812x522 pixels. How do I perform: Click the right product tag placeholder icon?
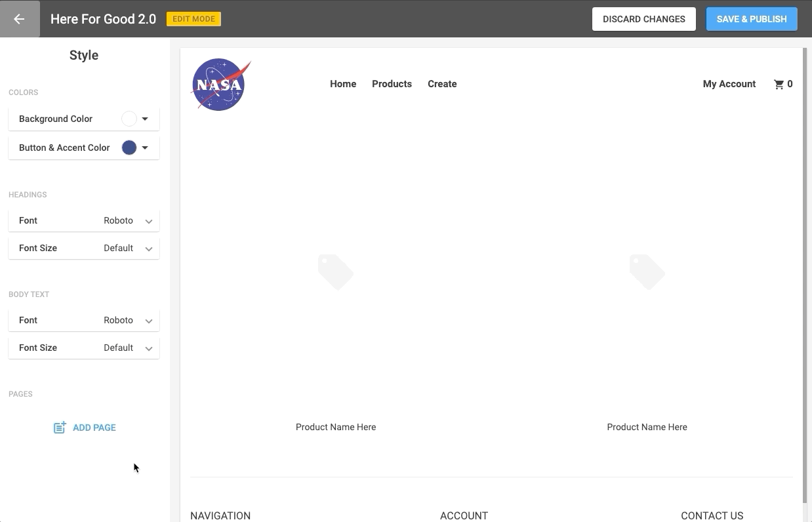click(x=647, y=271)
